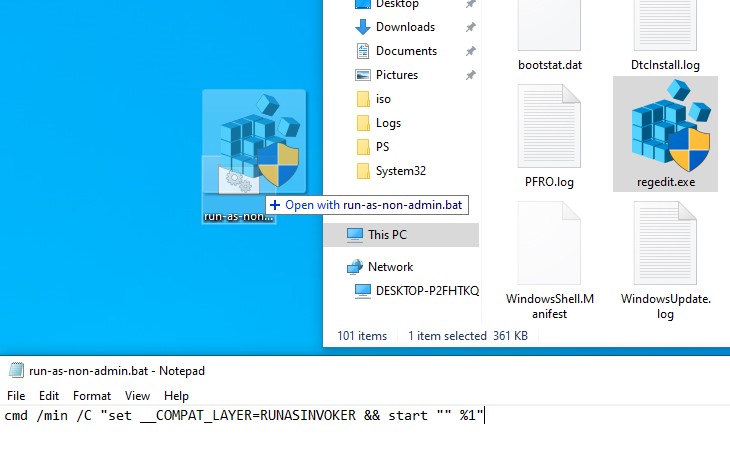Screen dimensions: 730x458
Task: Select the DtcInstall.log file
Action: pos(665,36)
